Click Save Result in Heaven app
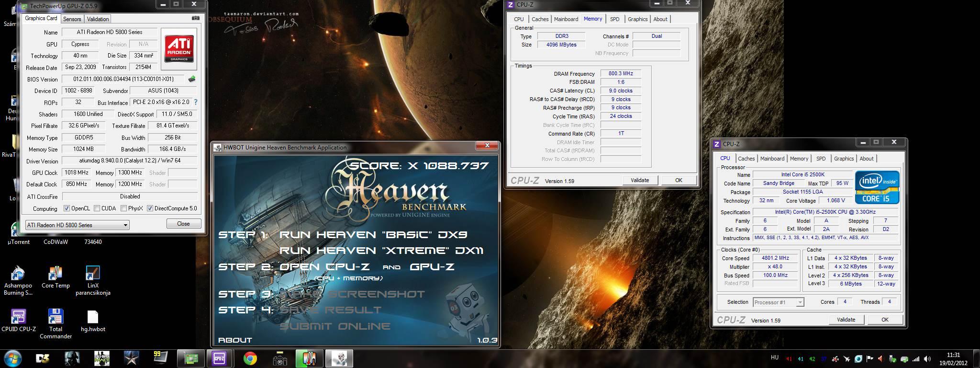This screenshot has width=980, height=368. click(330, 310)
